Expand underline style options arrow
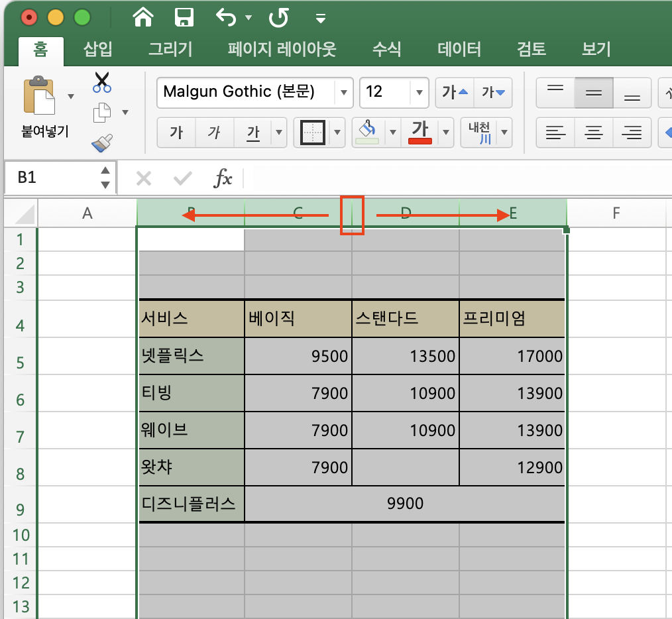 [x=279, y=133]
